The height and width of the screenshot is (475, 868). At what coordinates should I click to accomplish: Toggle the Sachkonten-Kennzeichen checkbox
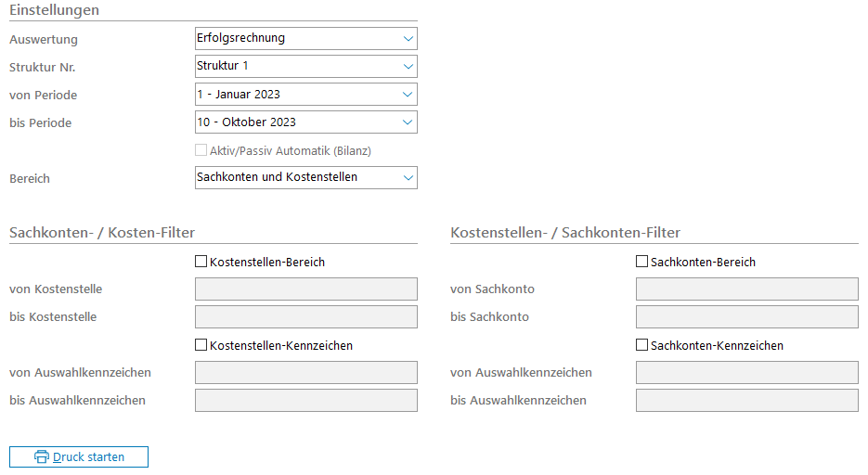pyautogui.click(x=642, y=345)
